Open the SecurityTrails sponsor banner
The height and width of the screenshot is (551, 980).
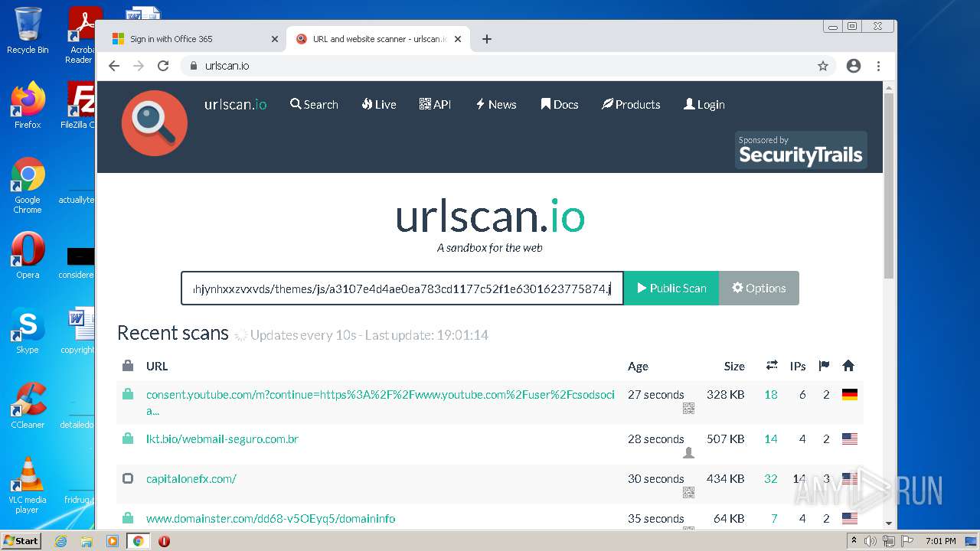801,150
